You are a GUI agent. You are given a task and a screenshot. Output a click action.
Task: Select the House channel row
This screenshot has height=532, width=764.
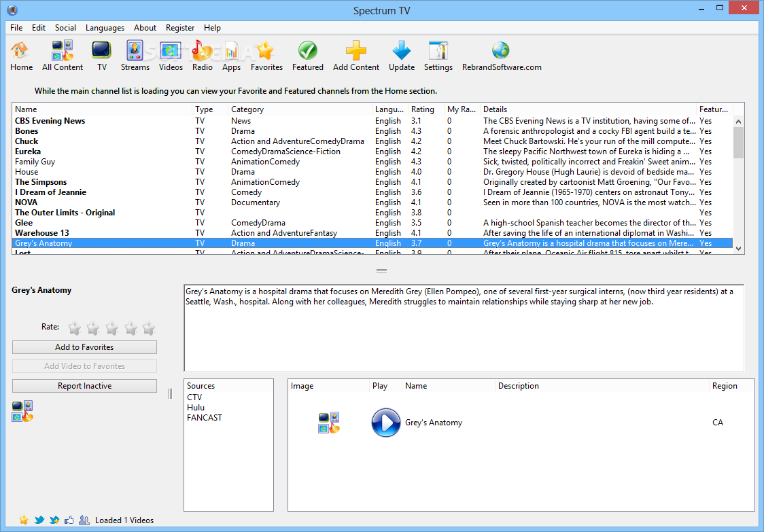[372, 172]
